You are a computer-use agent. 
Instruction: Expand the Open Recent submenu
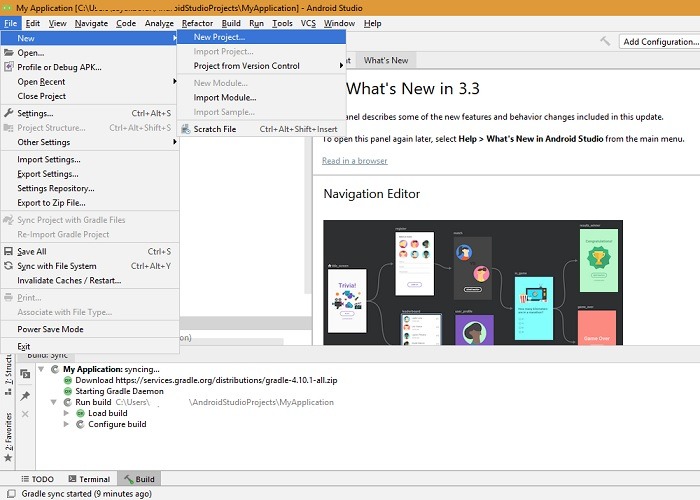pos(90,82)
